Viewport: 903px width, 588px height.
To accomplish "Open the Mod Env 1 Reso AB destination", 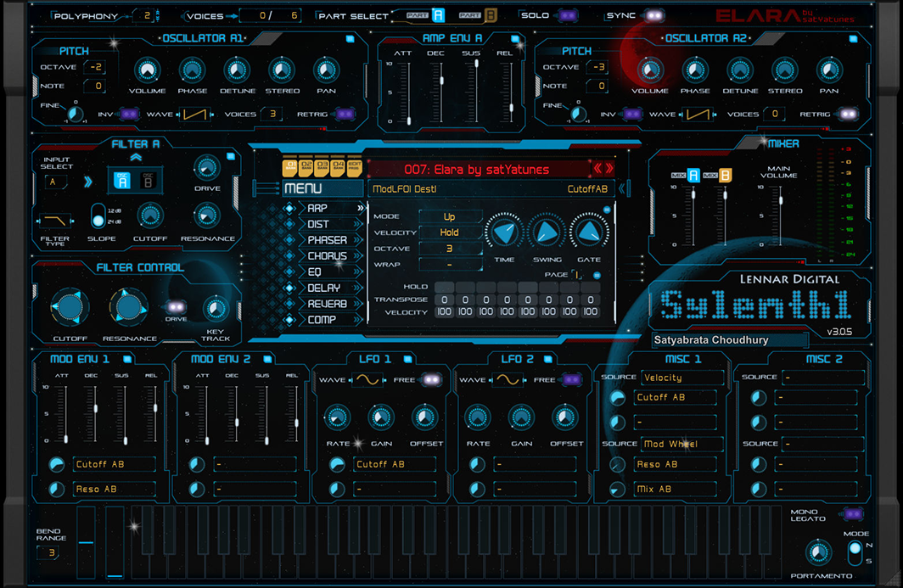I will [x=115, y=489].
